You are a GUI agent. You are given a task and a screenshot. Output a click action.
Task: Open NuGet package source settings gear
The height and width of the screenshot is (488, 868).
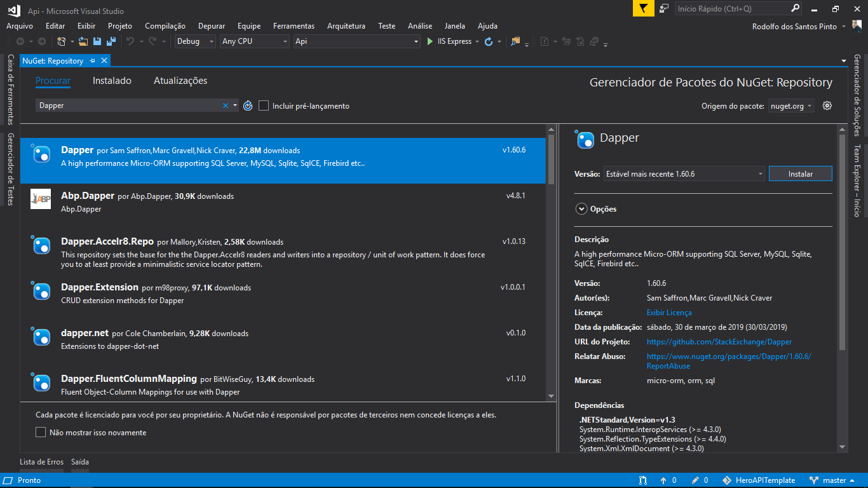(827, 105)
